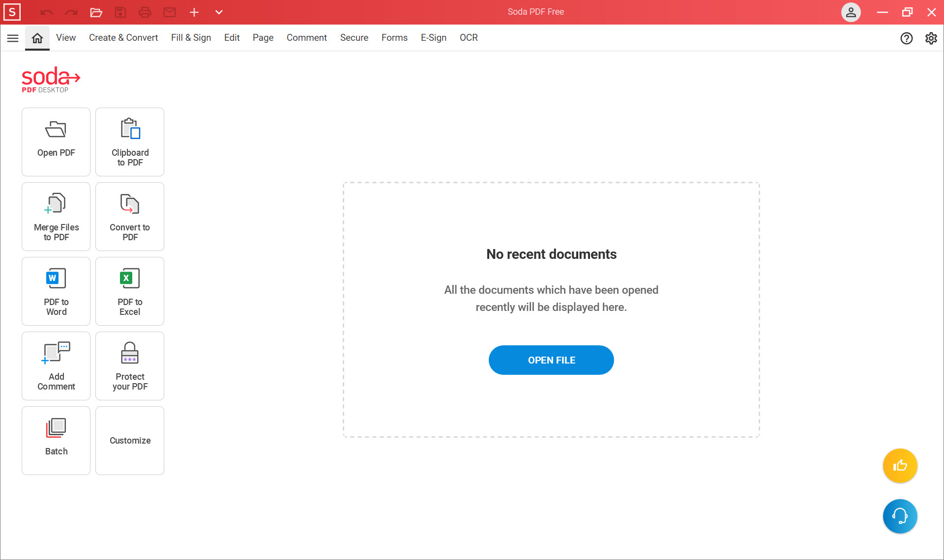Click the Convert to PDF tile

[x=130, y=217]
